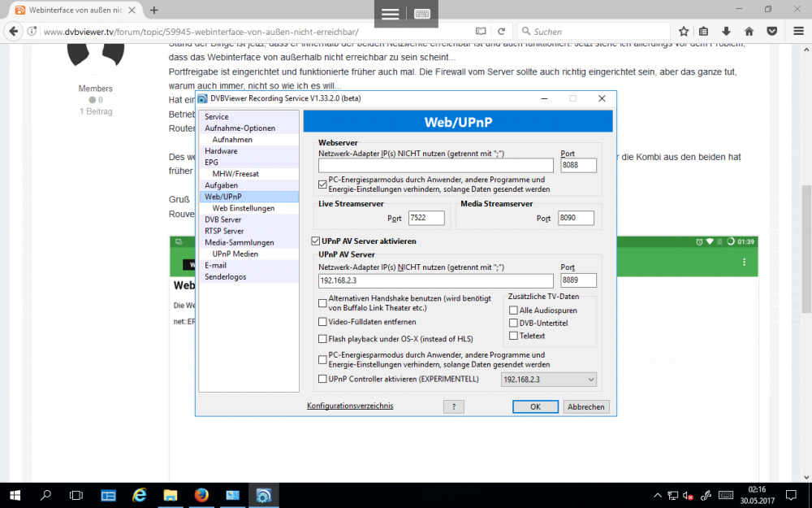Open the Action Center notifications icon
Image resolution: width=812 pixels, height=508 pixels.
[x=791, y=496]
